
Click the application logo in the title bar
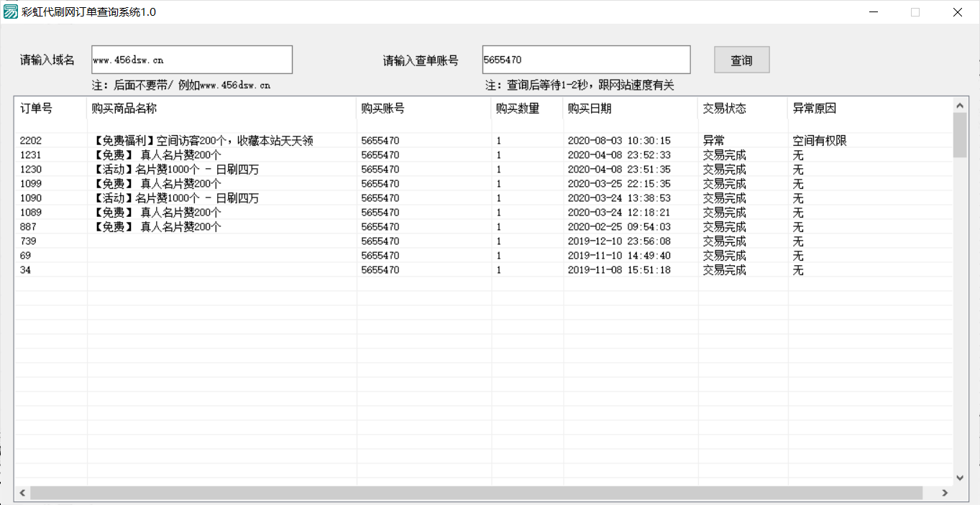pos(10,11)
